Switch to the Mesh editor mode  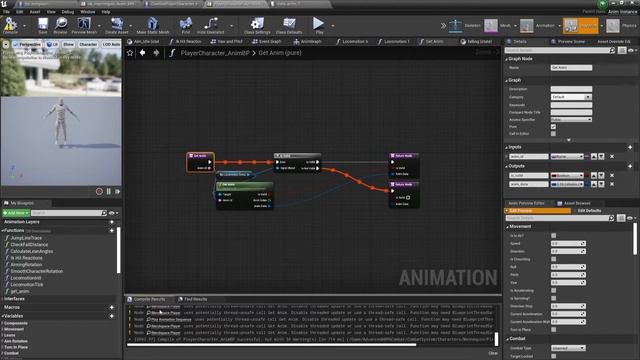(498, 26)
